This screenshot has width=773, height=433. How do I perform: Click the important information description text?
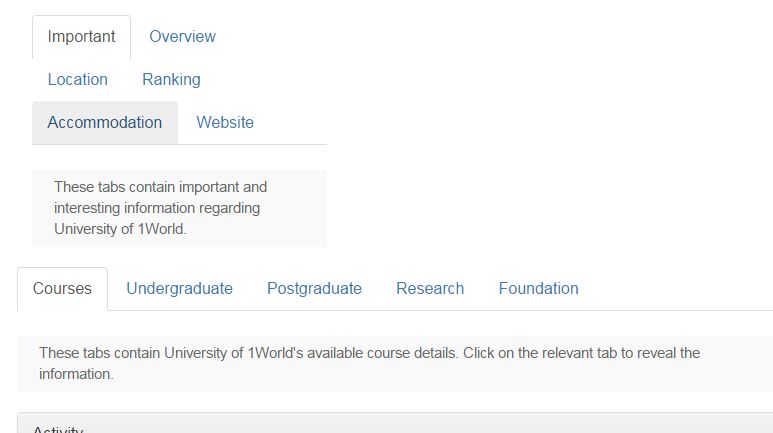tap(161, 208)
